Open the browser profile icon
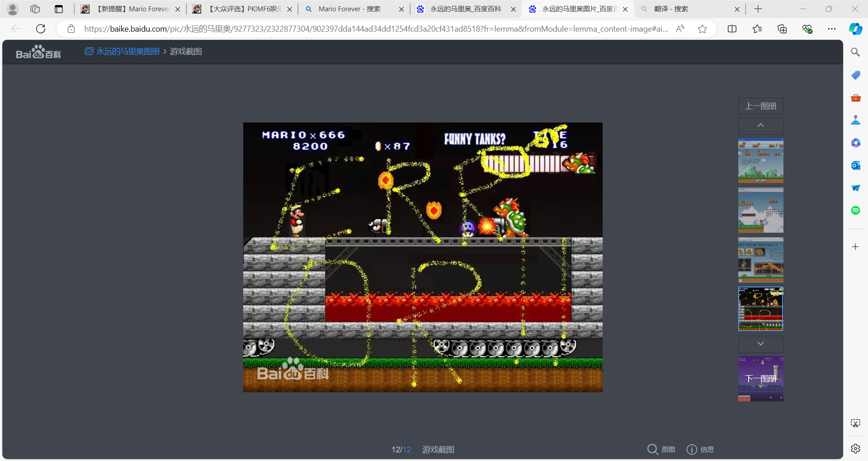Screen dimensions: 868x461 (13, 9)
